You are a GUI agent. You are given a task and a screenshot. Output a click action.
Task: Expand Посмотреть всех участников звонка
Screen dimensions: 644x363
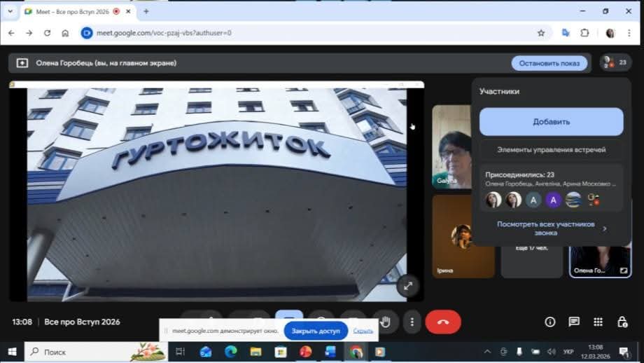tap(551, 228)
